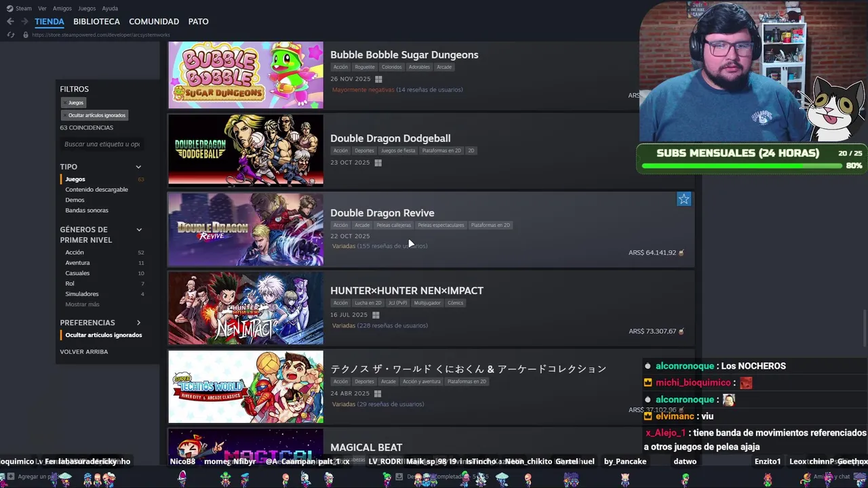
Task: Click the JcJ (PvP) tag
Action: tap(397, 303)
